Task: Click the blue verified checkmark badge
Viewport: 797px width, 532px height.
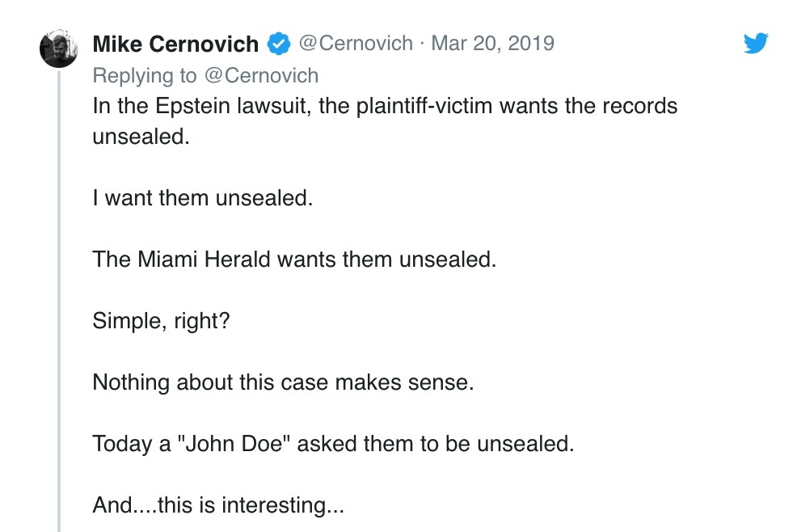Action: click(x=279, y=44)
